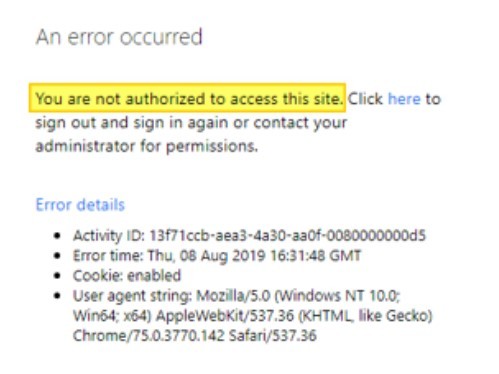The height and width of the screenshot is (374, 499).
Task: Click the Error time entry
Action: pyautogui.click(x=217, y=256)
